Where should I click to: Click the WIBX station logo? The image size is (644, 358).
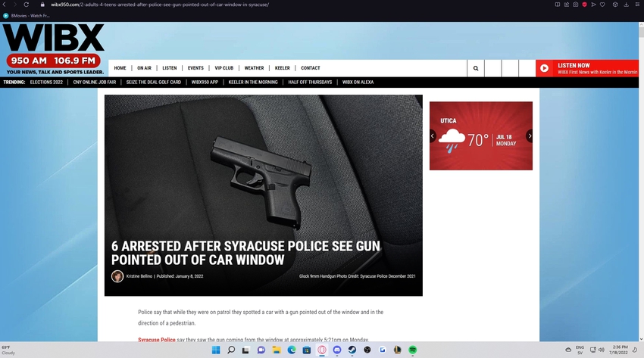pos(53,49)
